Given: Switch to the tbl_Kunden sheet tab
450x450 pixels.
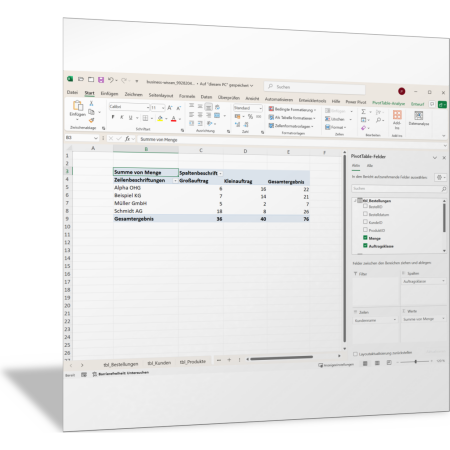Looking at the screenshot, I should 159,363.
